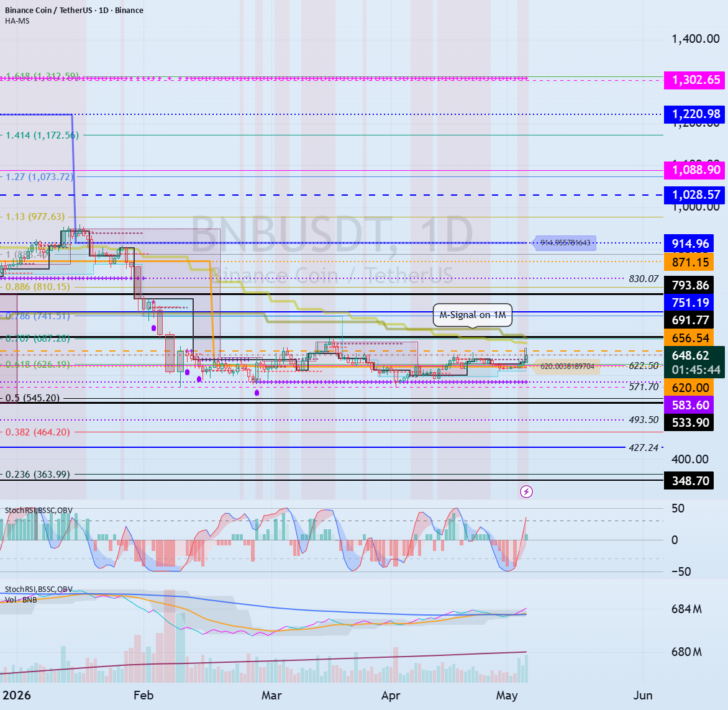728x710 pixels.
Task: Click the Fibonacci label 0.707 (687.28)
Action: (x=38, y=339)
